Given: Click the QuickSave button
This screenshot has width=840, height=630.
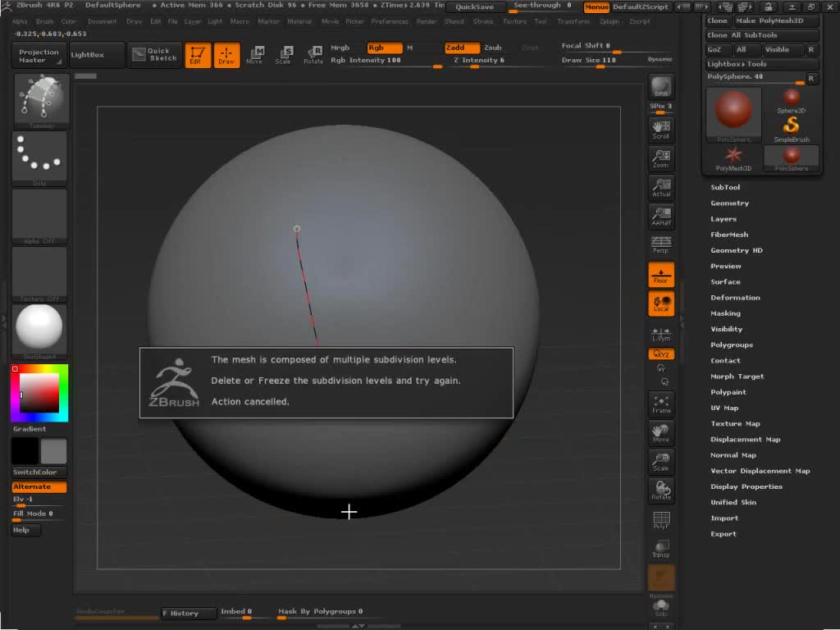Looking at the screenshot, I should tap(475, 7).
